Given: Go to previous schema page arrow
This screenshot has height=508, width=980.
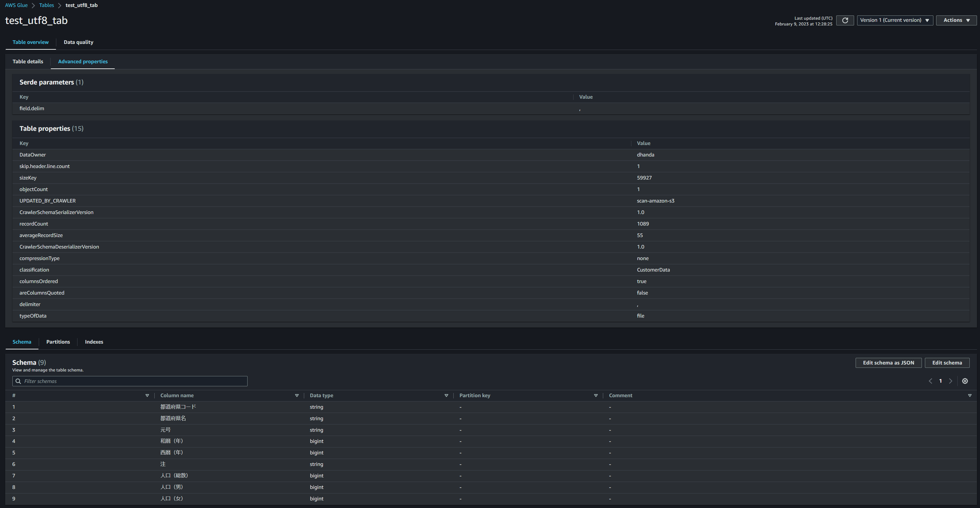Looking at the screenshot, I should point(930,381).
